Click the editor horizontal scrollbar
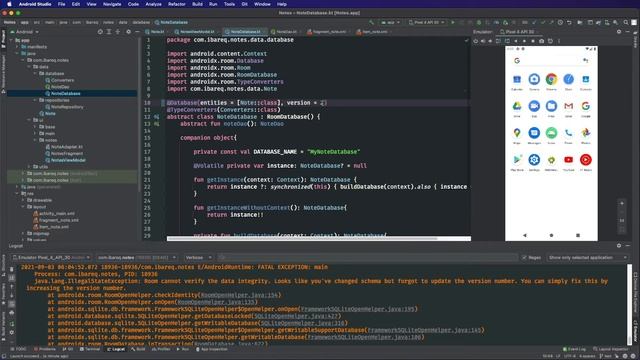The height and width of the screenshot is (360, 640). pyautogui.click(x=302, y=238)
